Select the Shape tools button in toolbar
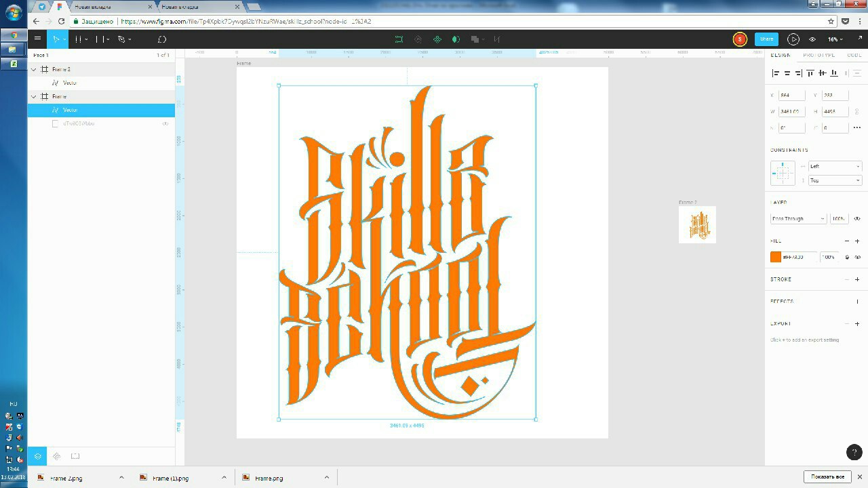 point(99,39)
